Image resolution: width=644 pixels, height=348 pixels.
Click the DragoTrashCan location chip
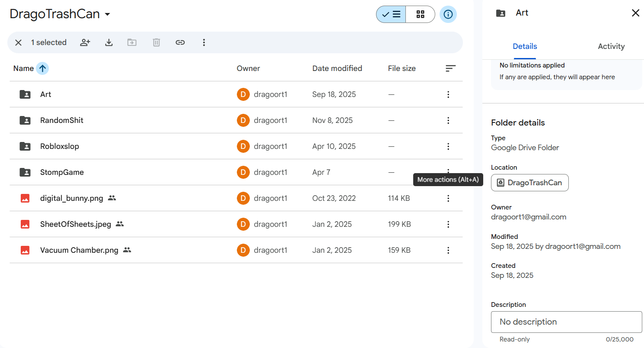pos(529,183)
